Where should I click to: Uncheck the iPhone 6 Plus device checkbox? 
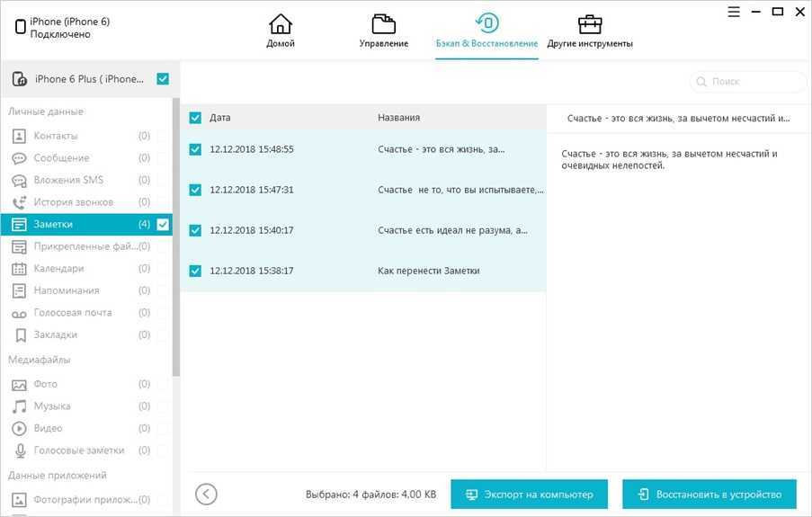(163, 79)
